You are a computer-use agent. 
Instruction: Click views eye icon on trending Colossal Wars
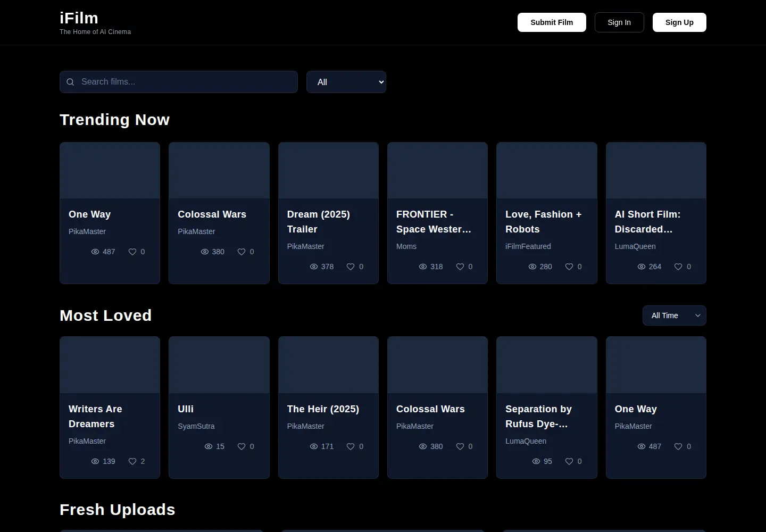click(205, 252)
